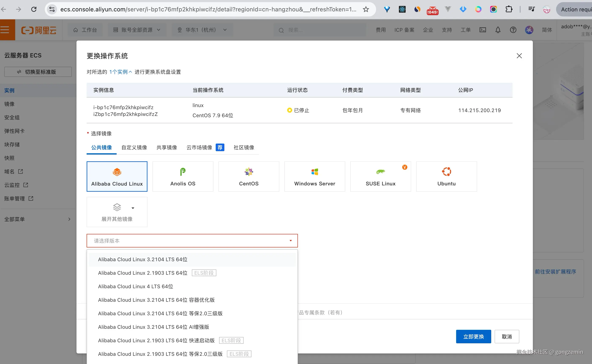This screenshot has width=592, height=364.
Task: Click the cancel button in the dialog
Action: [x=506, y=336]
